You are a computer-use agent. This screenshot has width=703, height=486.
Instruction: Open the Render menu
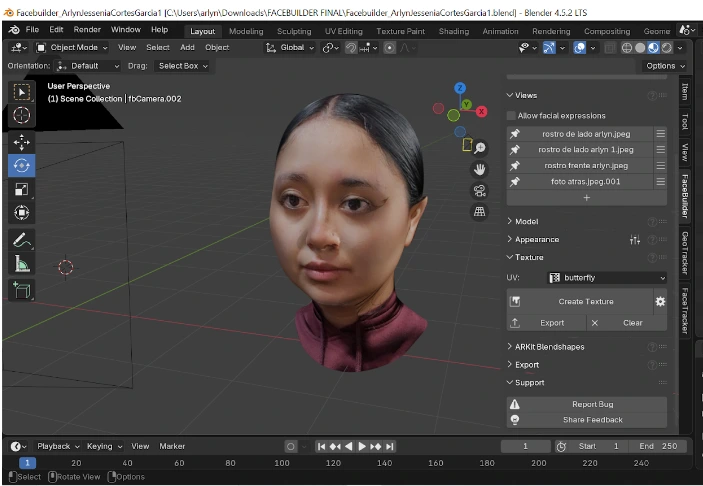point(87,30)
